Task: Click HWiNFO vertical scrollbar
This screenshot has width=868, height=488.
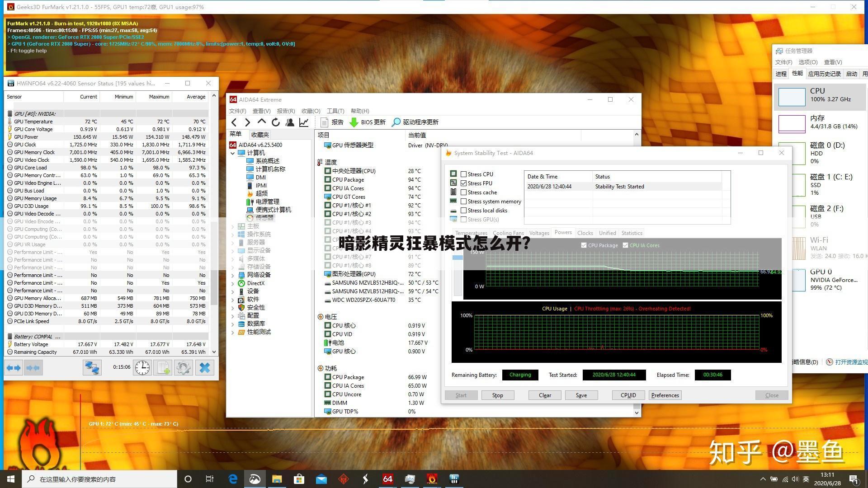Action: (x=214, y=262)
